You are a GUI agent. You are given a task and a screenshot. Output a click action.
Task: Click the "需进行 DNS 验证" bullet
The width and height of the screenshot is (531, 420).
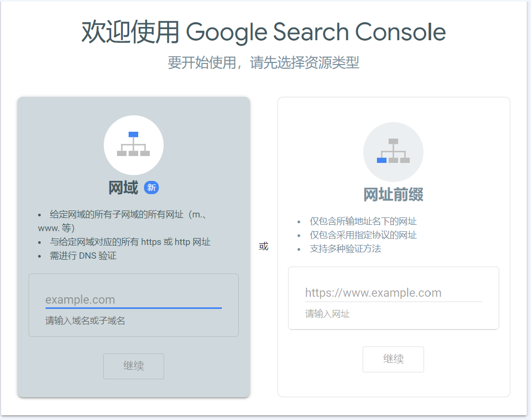click(83, 256)
